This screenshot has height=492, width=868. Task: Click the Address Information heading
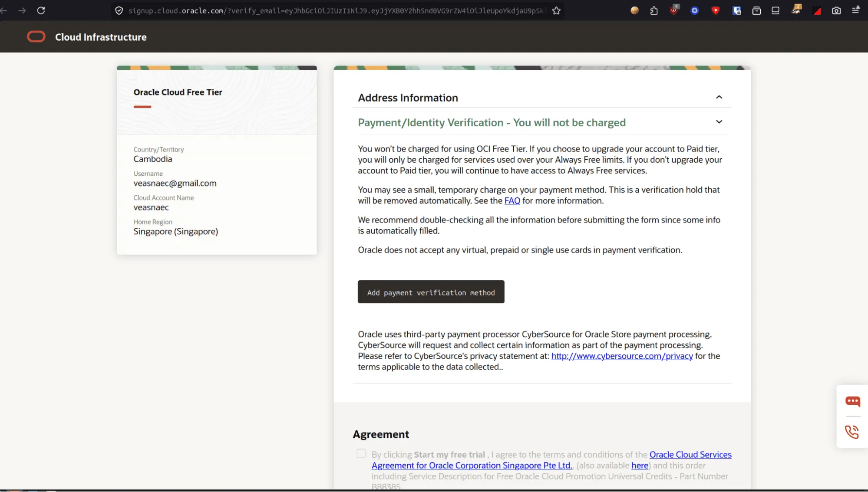tap(408, 98)
